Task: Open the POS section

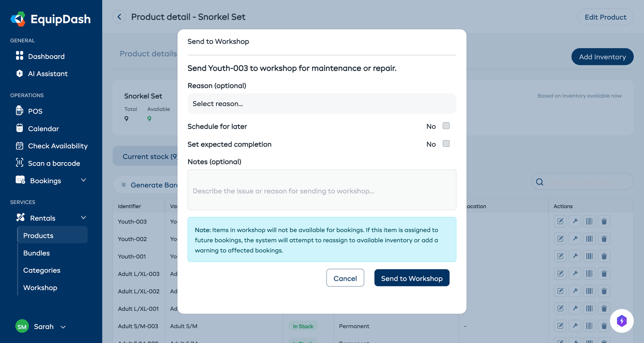Action: point(35,111)
